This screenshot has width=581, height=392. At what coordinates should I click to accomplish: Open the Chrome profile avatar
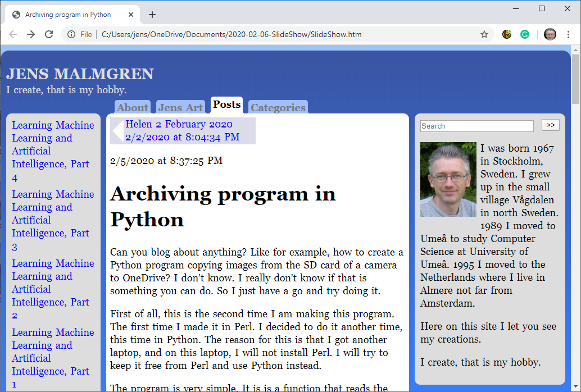tap(550, 34)
